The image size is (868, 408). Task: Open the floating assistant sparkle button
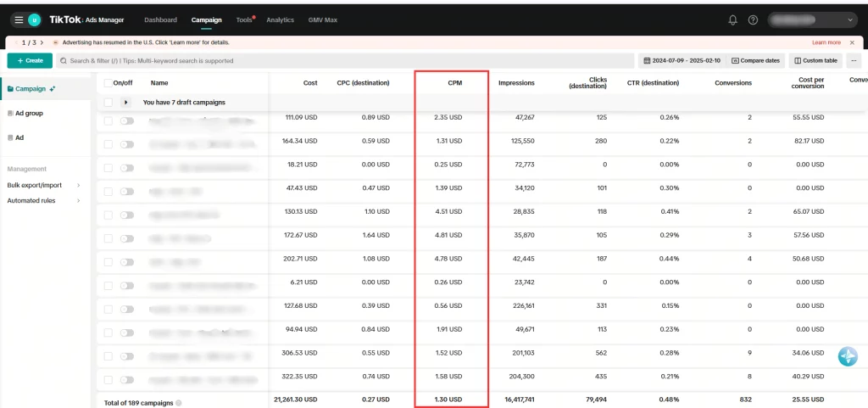(848, 356)
